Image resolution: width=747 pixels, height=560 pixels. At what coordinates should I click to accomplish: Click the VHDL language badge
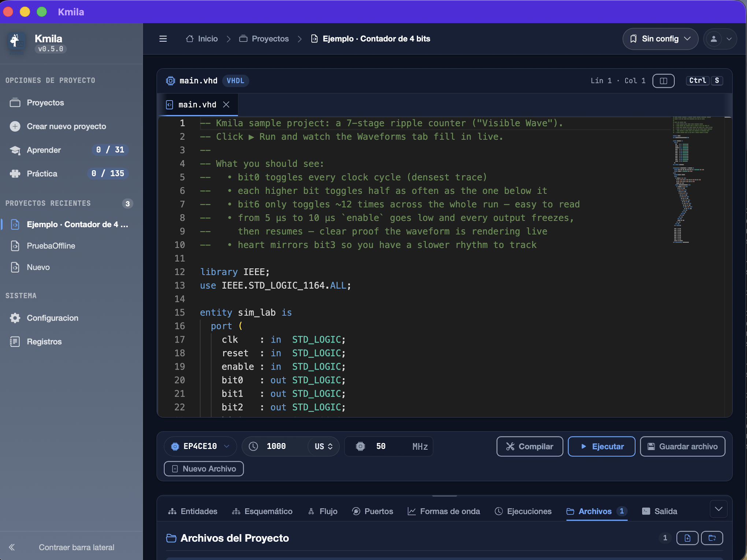click(x=235, y=81)
